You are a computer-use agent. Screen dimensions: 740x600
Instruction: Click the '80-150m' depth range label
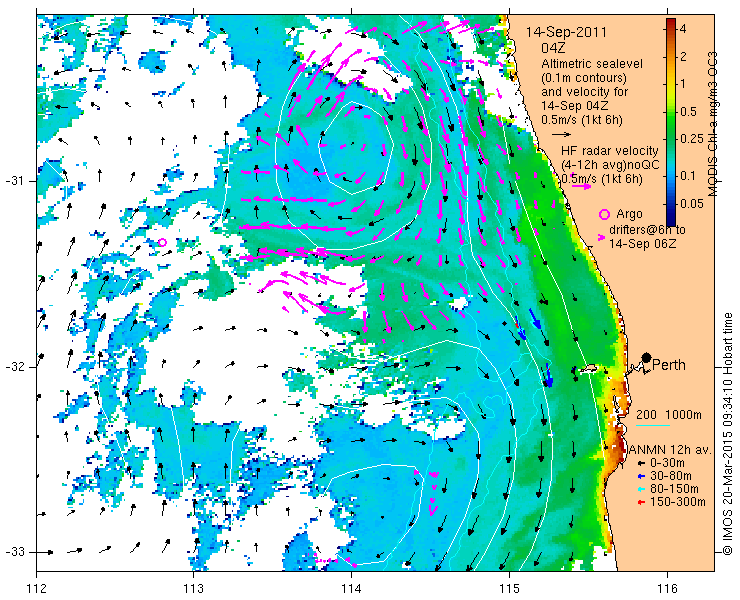[x=674, y=489]
